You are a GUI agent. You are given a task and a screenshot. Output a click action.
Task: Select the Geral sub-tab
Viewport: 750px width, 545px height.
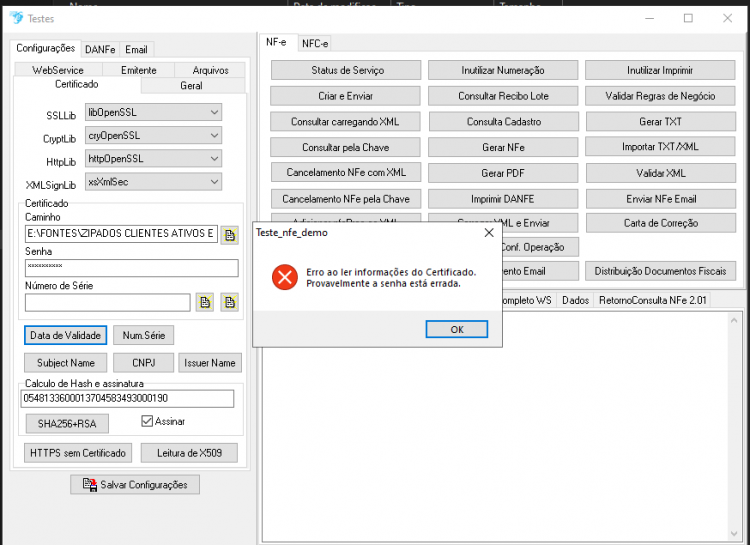click(x=191, y=86)
